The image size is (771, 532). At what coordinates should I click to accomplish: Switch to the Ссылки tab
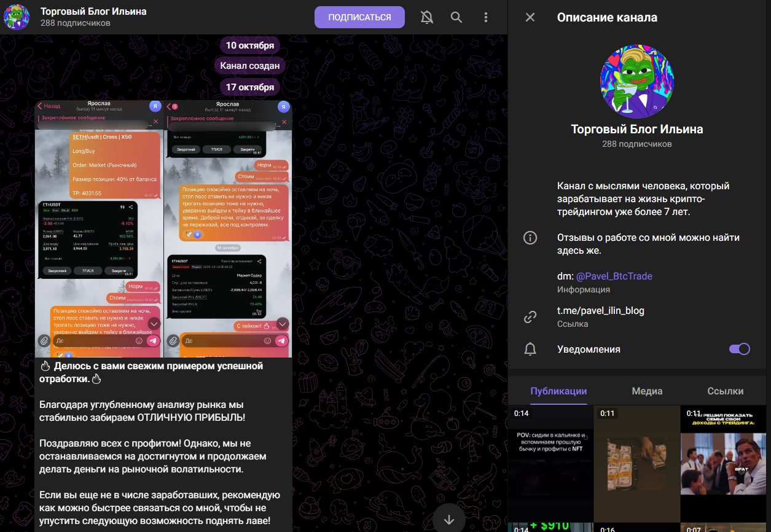coord(725,391)
